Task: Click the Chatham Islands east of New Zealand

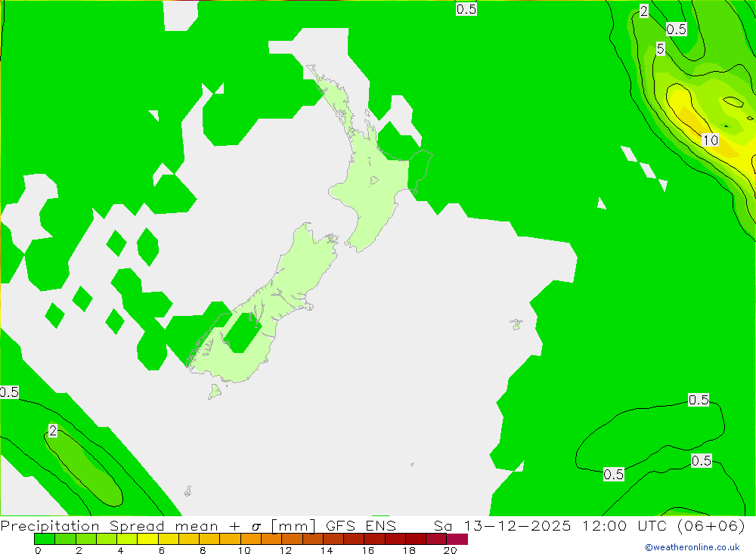Action: 516,324
